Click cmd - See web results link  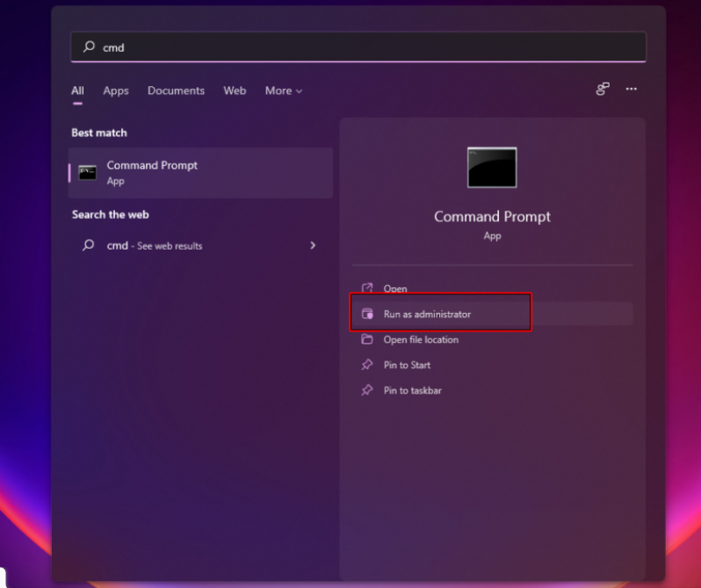click(x=155, y=246)
